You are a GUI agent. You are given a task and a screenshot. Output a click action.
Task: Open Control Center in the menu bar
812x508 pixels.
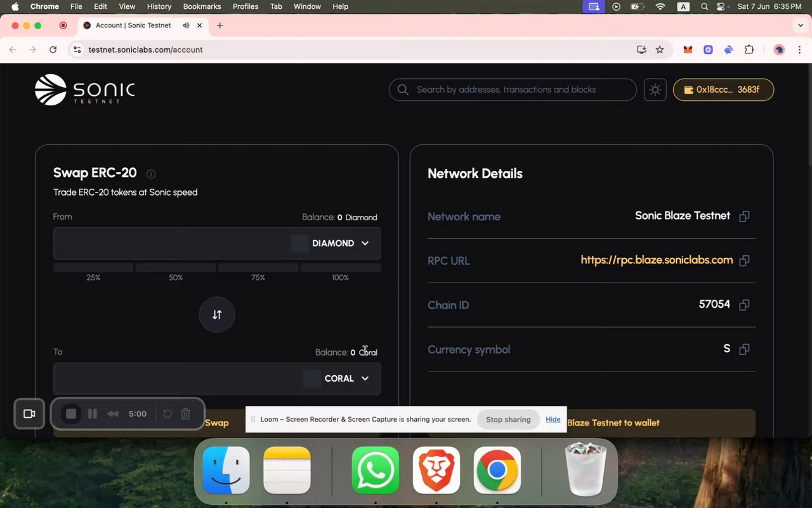pos(722,6)
